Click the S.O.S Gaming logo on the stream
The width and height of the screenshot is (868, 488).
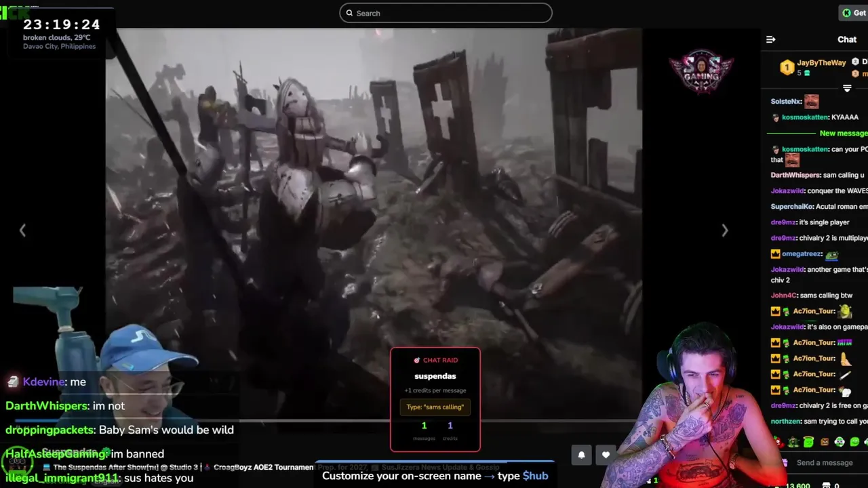(701, 71)
